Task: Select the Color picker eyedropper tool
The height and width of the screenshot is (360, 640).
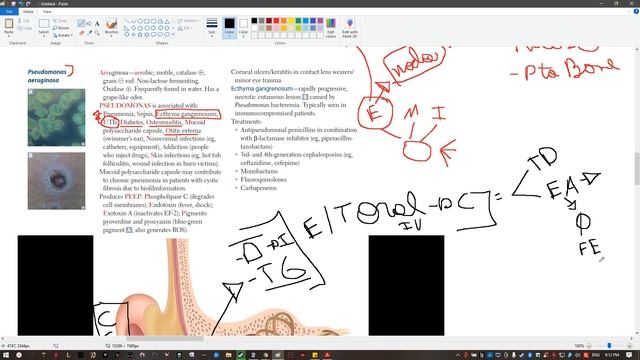Action: pos(89,33)
